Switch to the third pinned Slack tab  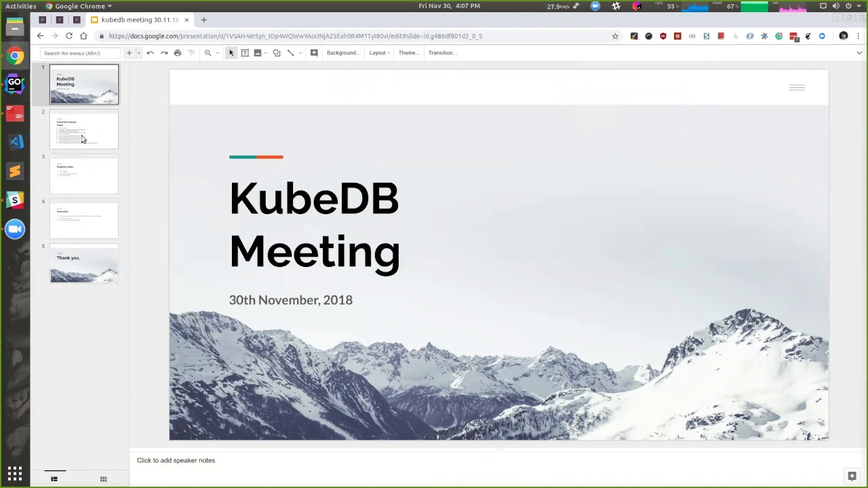click(x=77, y=20)
